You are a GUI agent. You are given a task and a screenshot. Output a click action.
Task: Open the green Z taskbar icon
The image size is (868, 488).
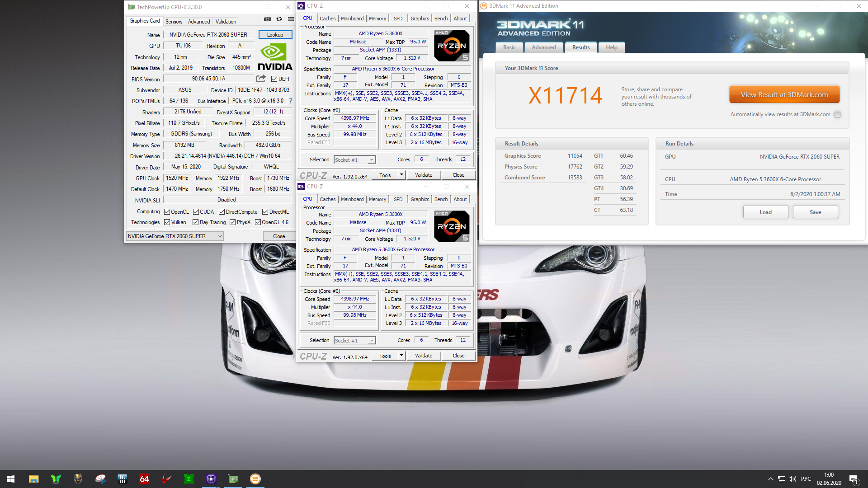tap(189, 479)
